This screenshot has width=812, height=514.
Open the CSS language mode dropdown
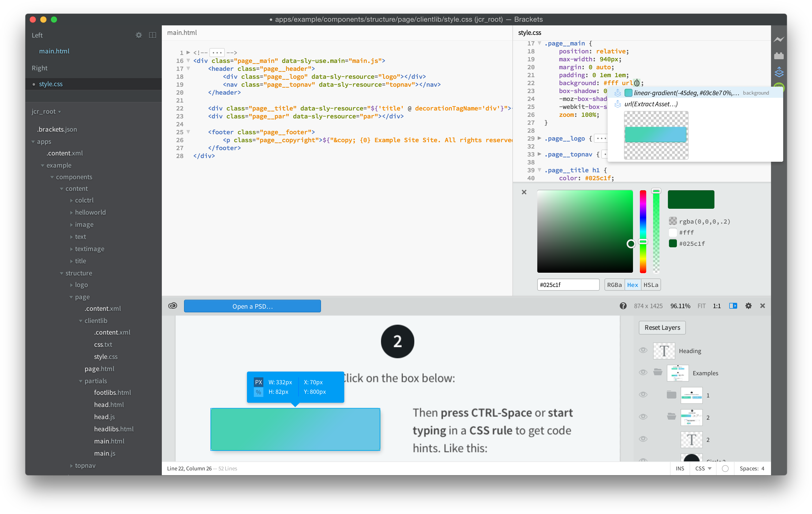703,468
